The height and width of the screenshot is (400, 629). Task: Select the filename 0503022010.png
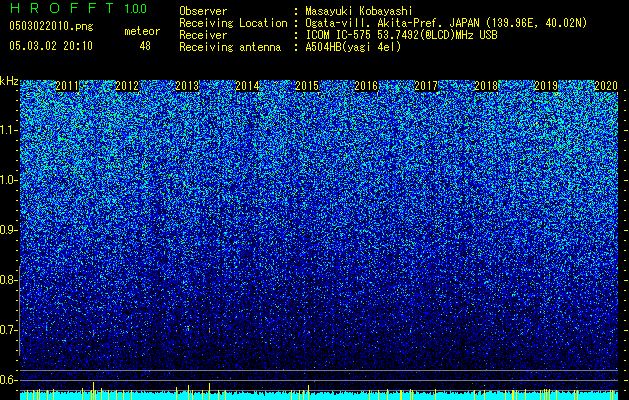51,26
